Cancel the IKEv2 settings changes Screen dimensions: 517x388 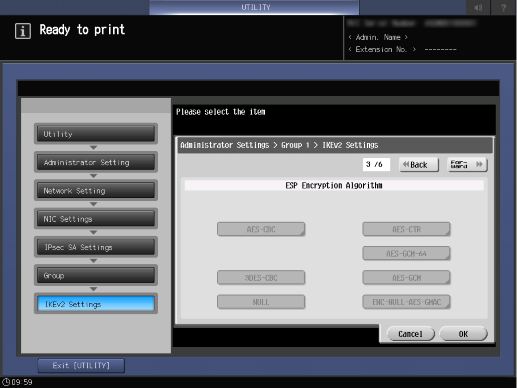(411, 334)
